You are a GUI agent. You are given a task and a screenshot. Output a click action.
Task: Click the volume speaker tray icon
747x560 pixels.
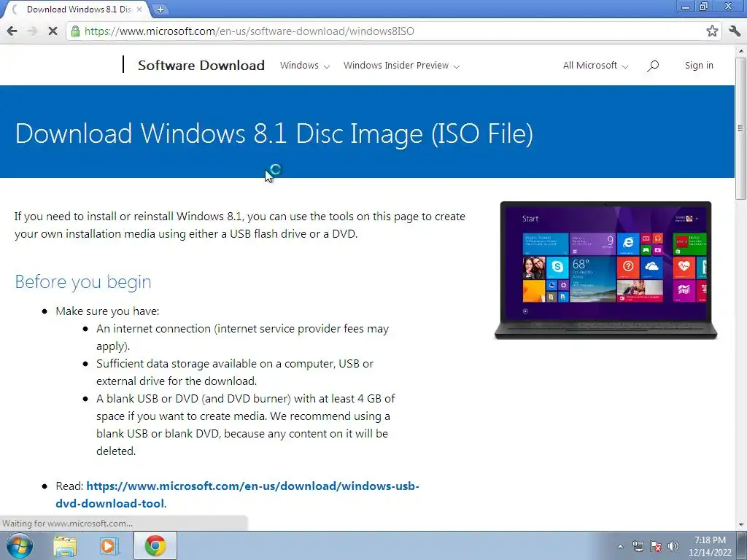[673, 546]
